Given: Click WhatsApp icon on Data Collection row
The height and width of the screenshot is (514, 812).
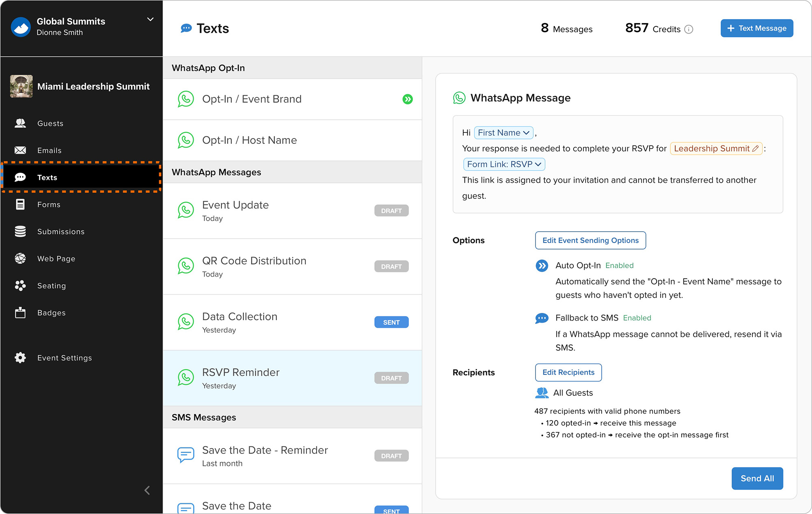Looking at the screenshot, I should click(x=186, y=322).
